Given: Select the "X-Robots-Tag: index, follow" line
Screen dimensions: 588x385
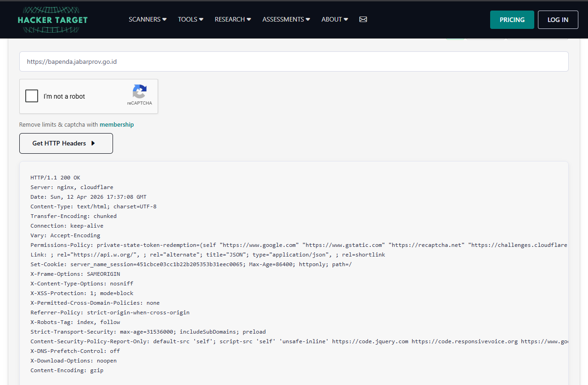Looking at the screenshot, I should click(x=75, y=322).
